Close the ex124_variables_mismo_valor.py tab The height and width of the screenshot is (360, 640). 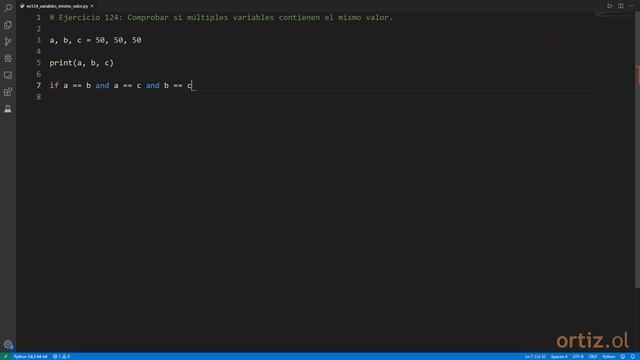coord(92,6)
